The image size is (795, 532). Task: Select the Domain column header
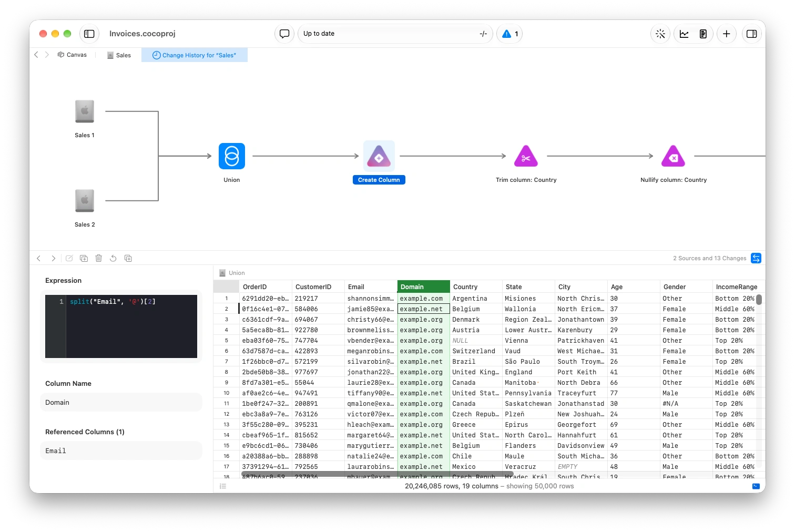[424, 287]
